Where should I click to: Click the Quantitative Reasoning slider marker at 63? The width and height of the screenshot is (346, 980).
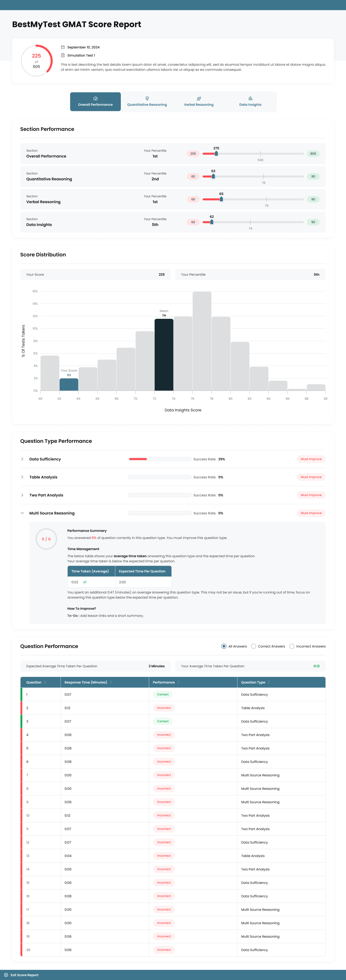point(213,176)
